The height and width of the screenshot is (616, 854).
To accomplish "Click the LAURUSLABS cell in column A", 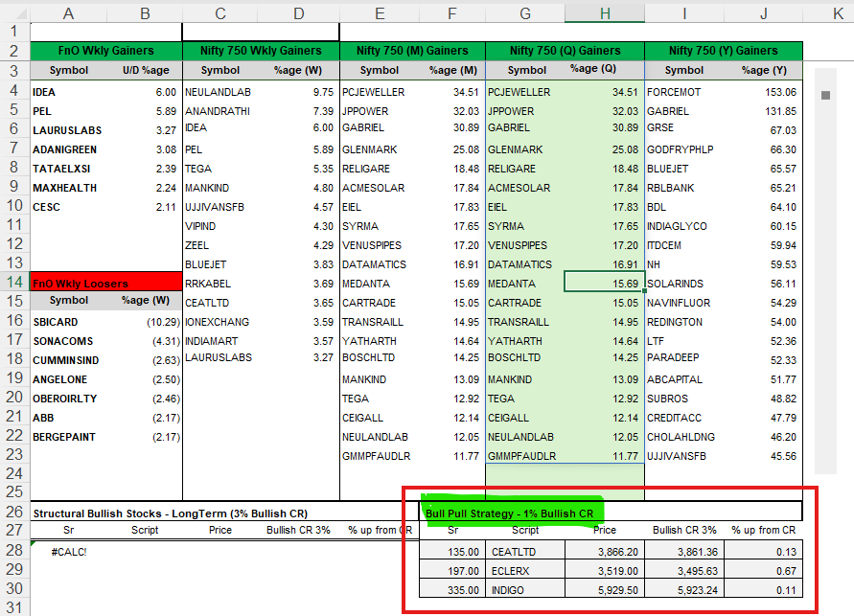I will pos(68,130).
